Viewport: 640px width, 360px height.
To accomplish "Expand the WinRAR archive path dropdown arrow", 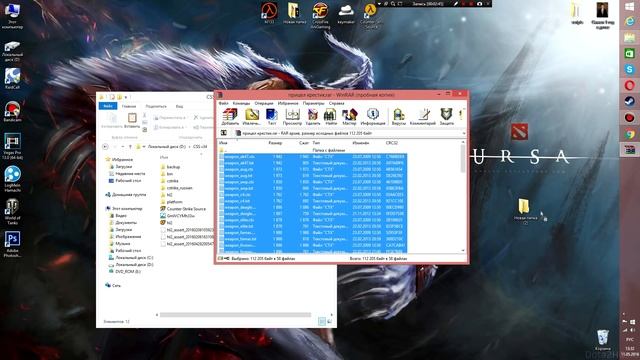I will [464, 133].
